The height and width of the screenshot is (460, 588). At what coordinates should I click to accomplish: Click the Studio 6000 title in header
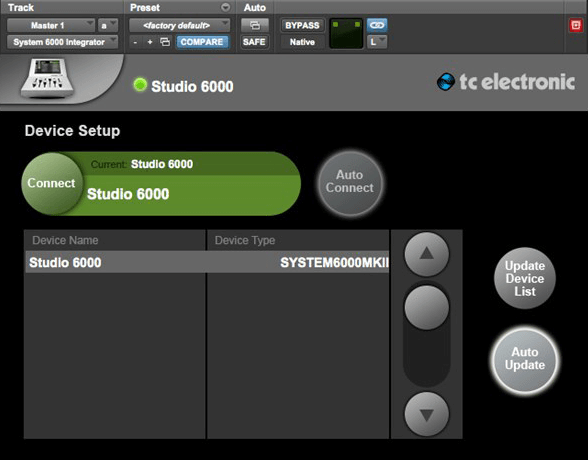click(x=192, y=86)
